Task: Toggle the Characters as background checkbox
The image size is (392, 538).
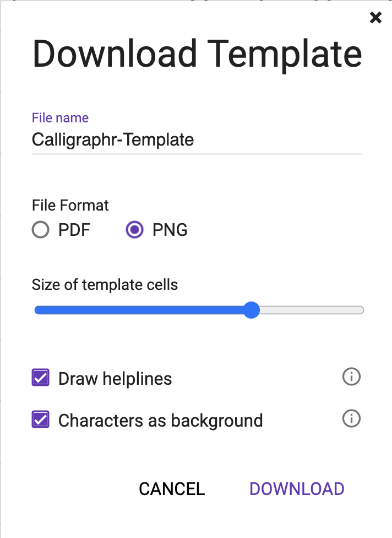Action: tap(41, 419)
